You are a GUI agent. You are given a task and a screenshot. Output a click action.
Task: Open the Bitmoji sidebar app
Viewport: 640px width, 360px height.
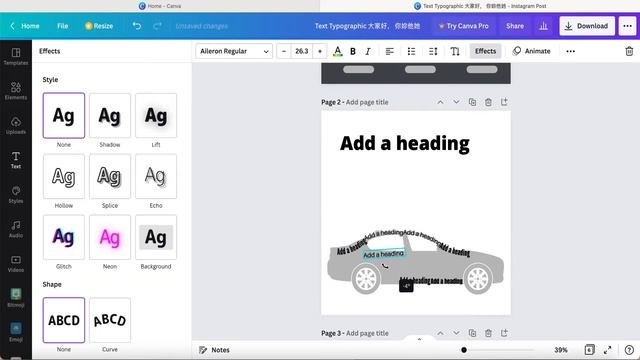(16, 298)
